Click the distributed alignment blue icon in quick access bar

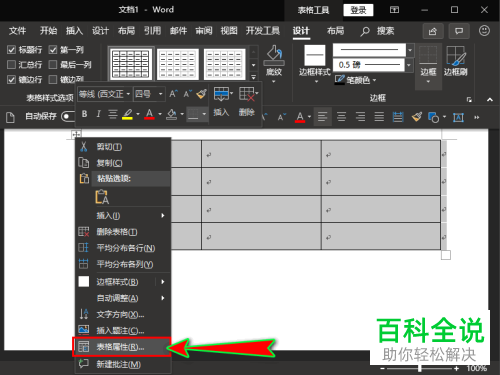coord(398,117)
